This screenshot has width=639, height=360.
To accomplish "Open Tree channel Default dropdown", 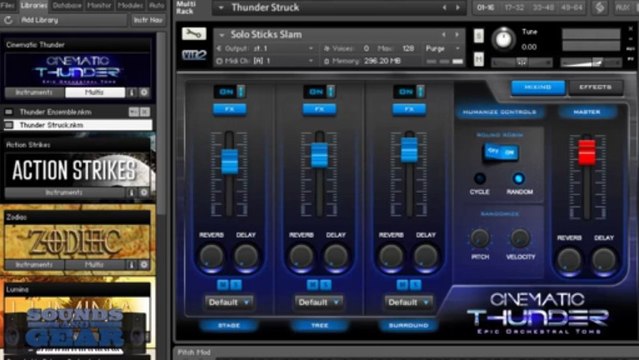I will tap(318, 303).
